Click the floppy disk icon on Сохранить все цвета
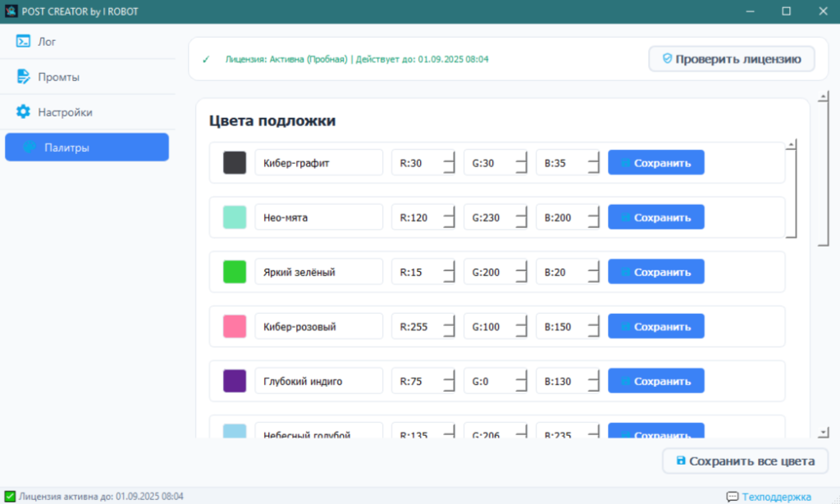Viewport: 840px width, 504px height. (x=680, y=461)
